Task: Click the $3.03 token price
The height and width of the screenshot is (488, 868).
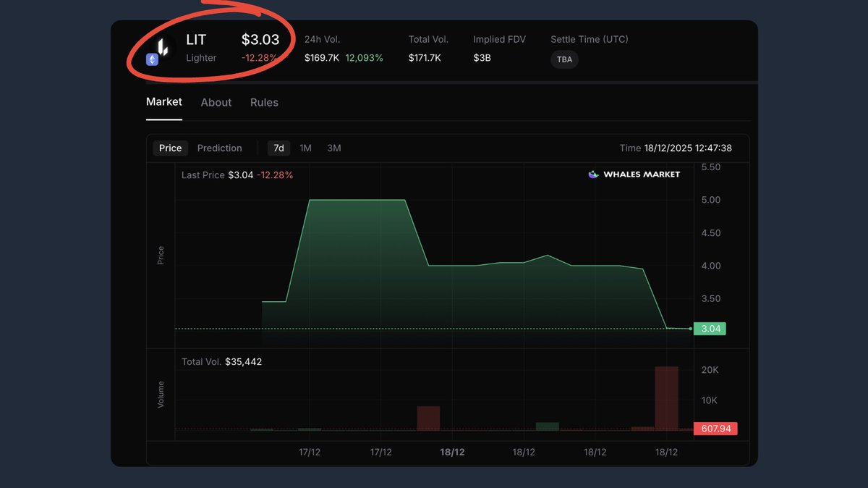Action: [260, 39]
